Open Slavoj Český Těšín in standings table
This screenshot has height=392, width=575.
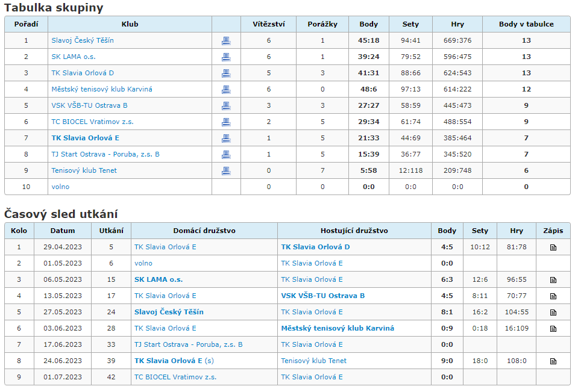pos(83,40)
